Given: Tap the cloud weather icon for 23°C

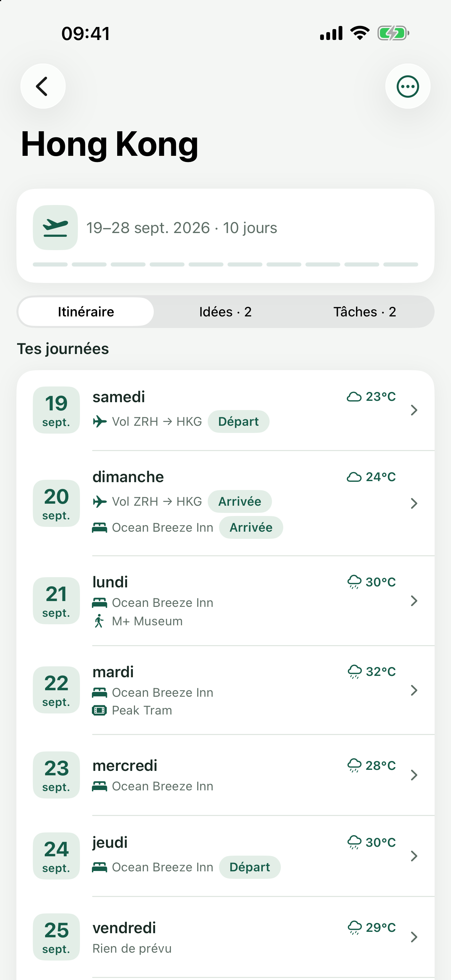Looking at the screenshot, I should tap(354, 397).
